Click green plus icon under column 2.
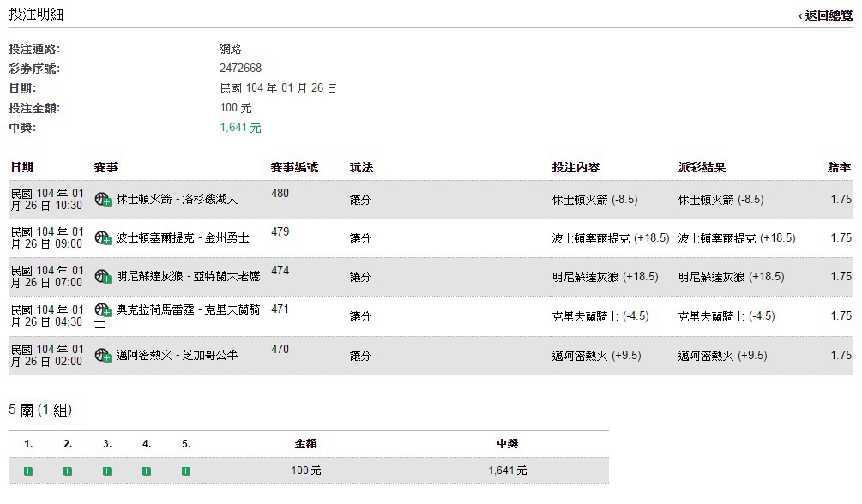Screen dimensions: 862x504 (68, 471)
